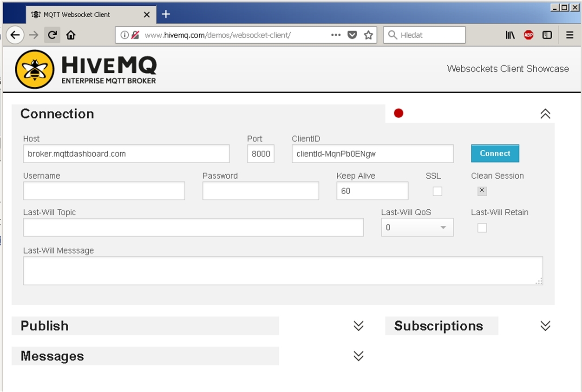Enable the Last-Will Retain checkbox
Image resolution: width=582 pixels, height=392 pixels.
coord(482,228)
